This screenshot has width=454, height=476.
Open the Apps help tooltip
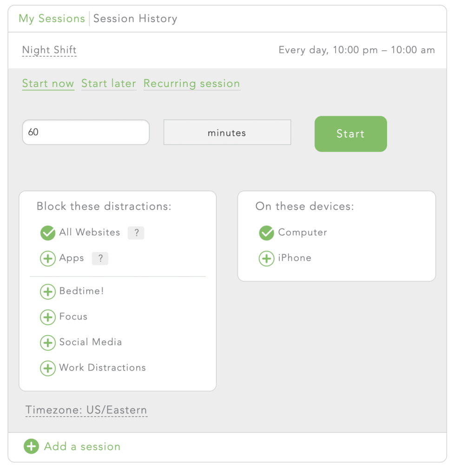100,258
